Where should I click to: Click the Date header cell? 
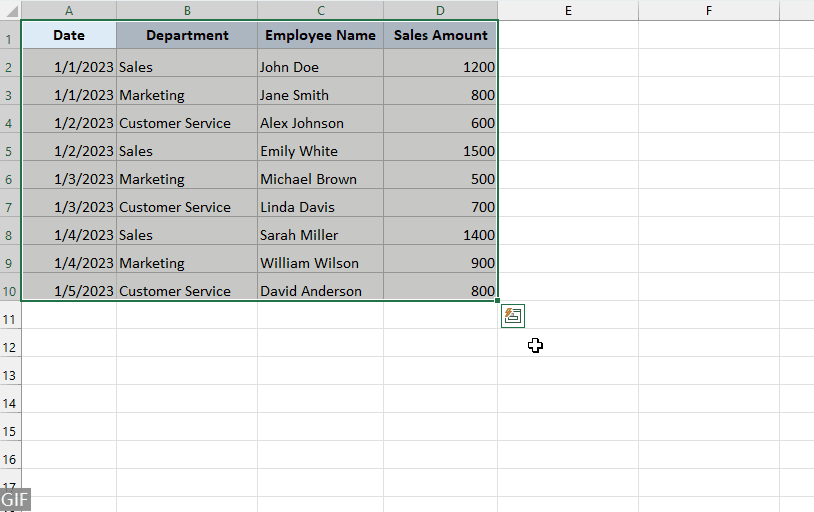[69, 35]
